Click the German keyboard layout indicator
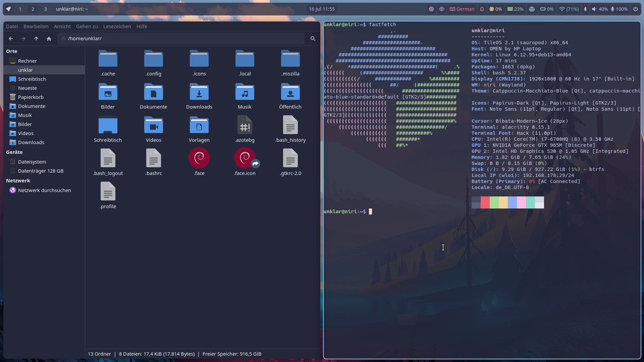The image size is (644, 362). click(x=462, y=9)
